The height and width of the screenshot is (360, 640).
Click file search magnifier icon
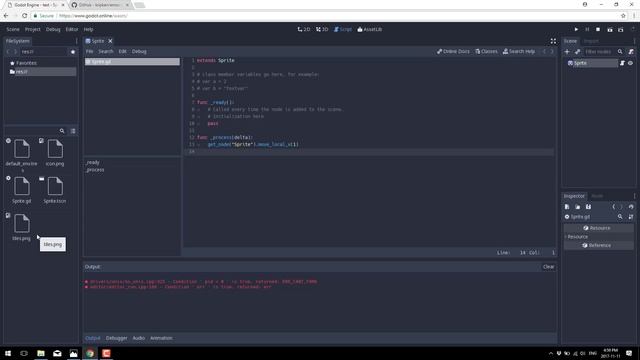tap(62, 131)
